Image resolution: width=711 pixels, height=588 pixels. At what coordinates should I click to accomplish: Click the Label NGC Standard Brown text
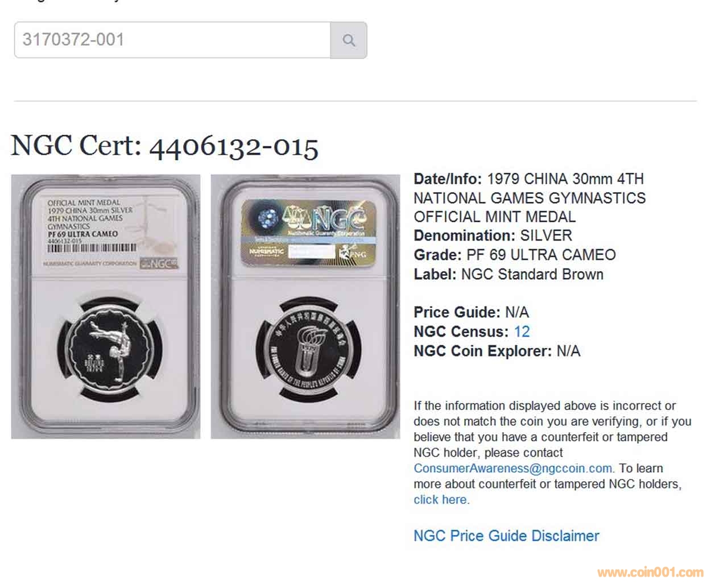point(509,274)
